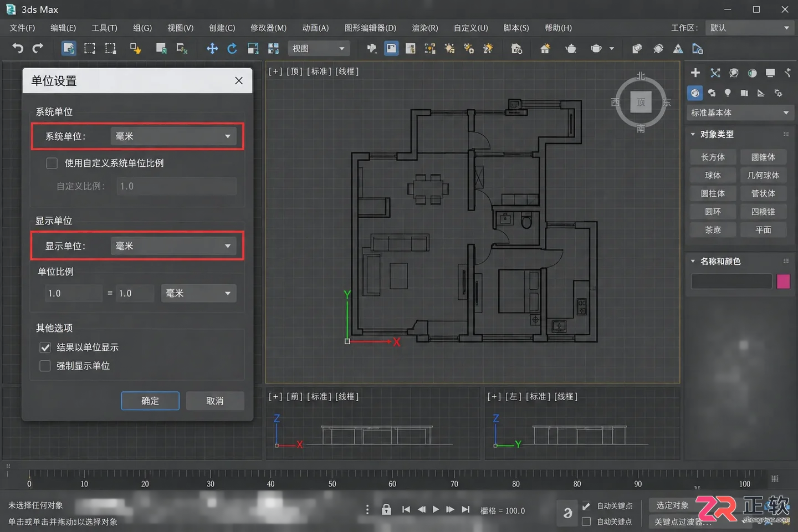Select the Cameras category icon
This screenshot has height=532, width=798.
(x=744, y=93)
